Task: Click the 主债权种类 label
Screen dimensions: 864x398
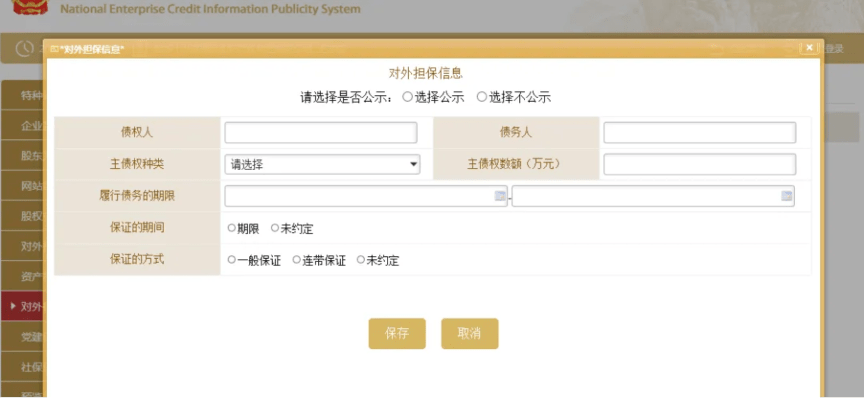Action: [x=137, y=164]
